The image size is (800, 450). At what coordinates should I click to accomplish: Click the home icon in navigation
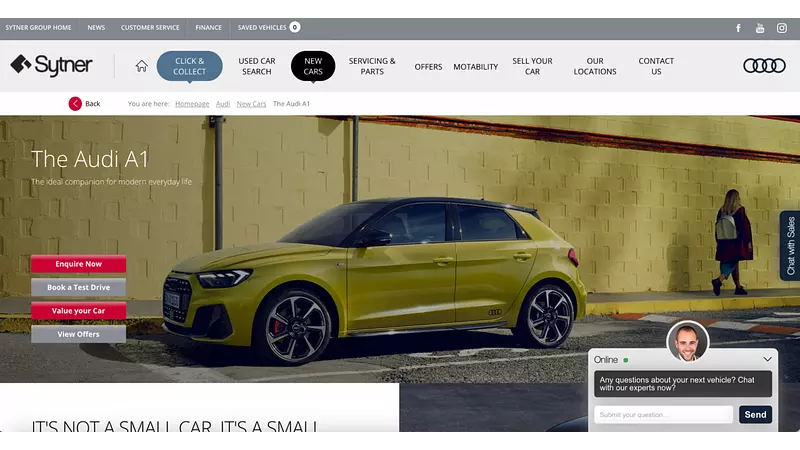coord(141,66)
